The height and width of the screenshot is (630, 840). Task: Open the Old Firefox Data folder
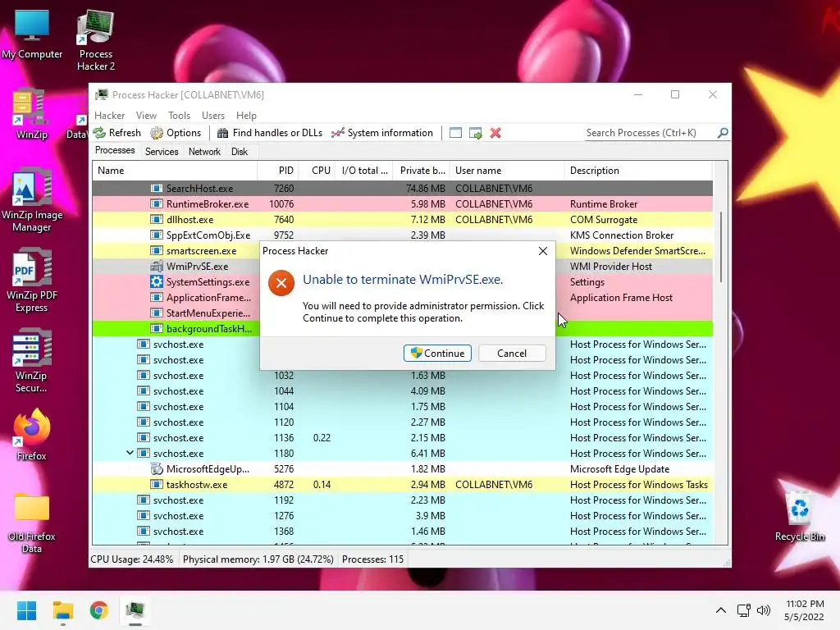pos(32,523)
